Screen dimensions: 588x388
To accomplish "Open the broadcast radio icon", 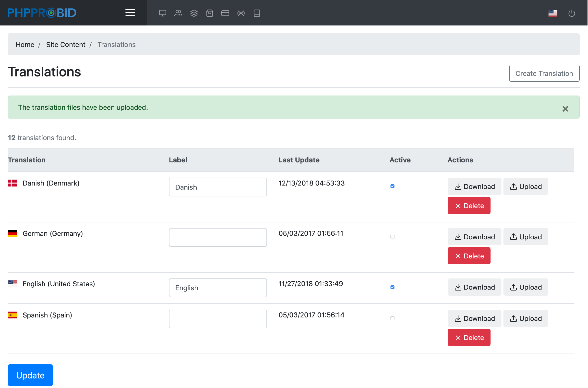I will (x=241, y=13).
